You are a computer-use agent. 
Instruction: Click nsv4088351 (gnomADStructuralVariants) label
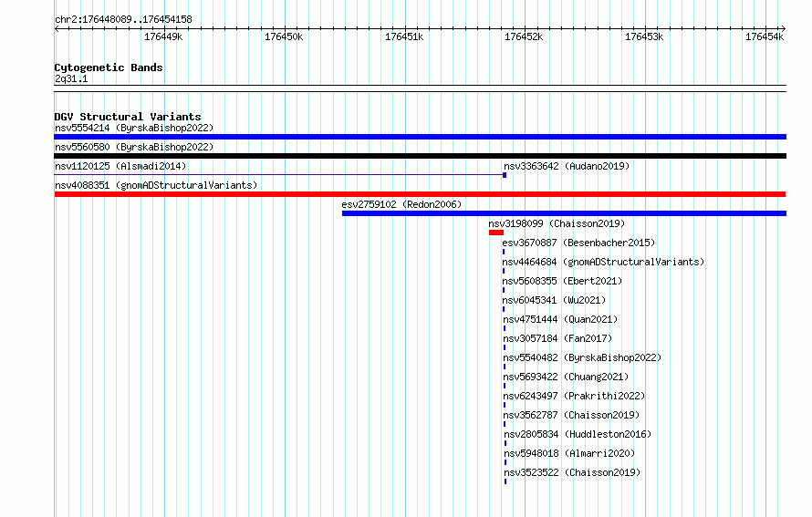tap(156, 185)
